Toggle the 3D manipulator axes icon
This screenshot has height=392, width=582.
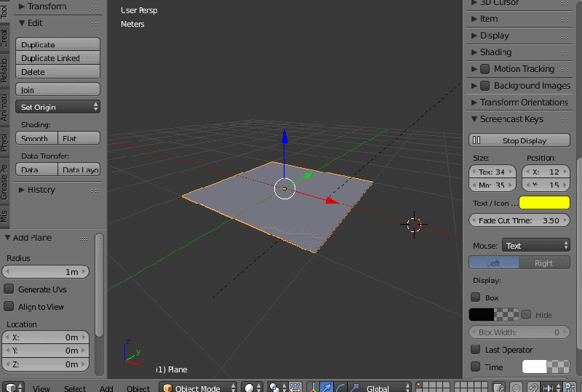click(x=313, y=388)
